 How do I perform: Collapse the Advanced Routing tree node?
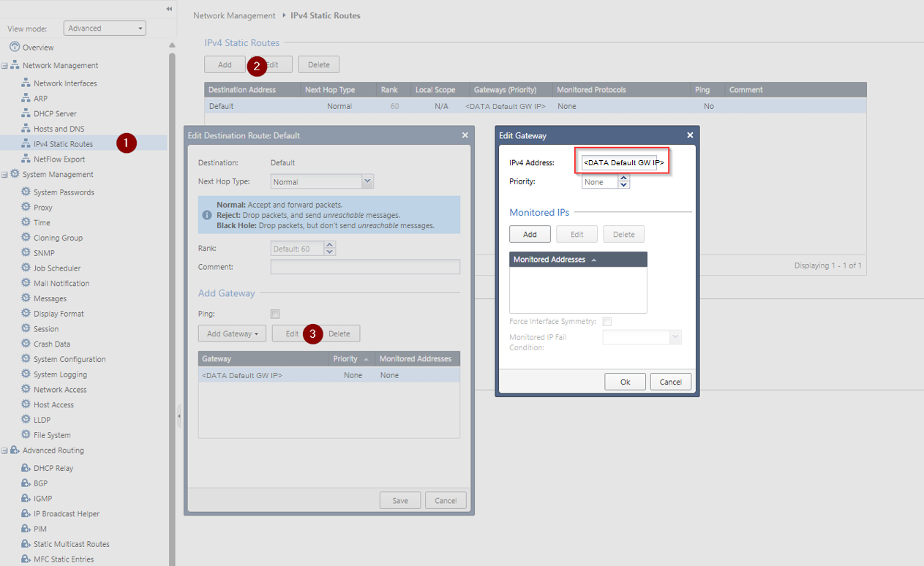[x=4, y=451]
